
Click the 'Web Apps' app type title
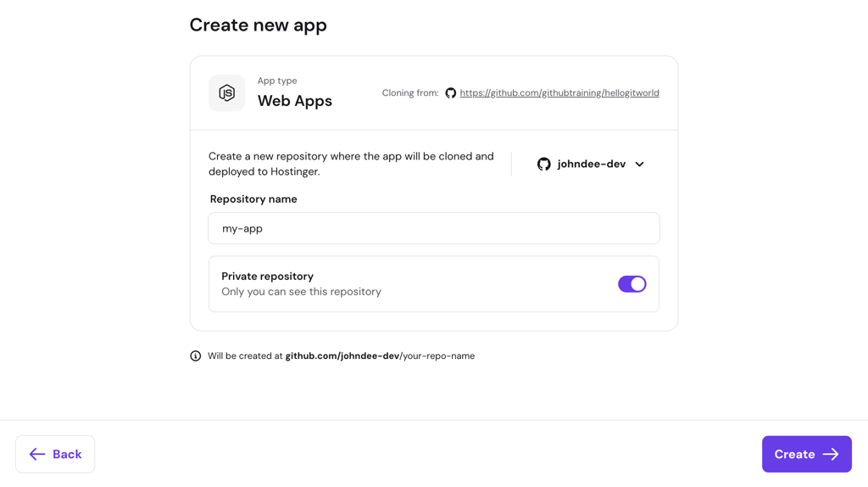pos(294,101)
